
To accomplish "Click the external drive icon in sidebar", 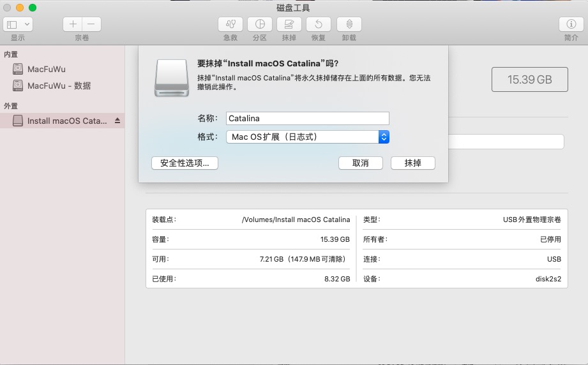I will click(18, 121).
